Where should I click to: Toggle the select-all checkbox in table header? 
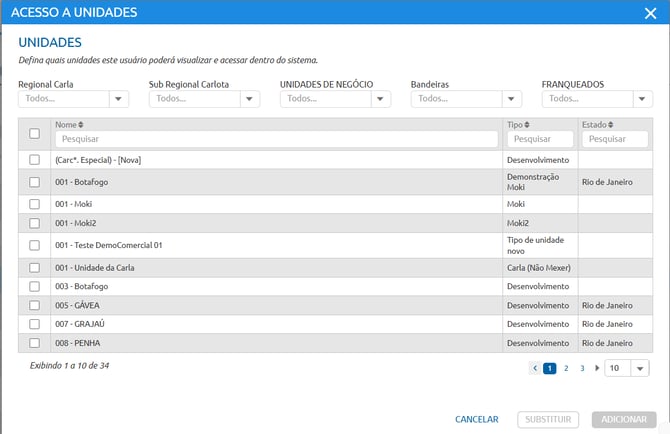pyautogui.click(x=35, y=133)
